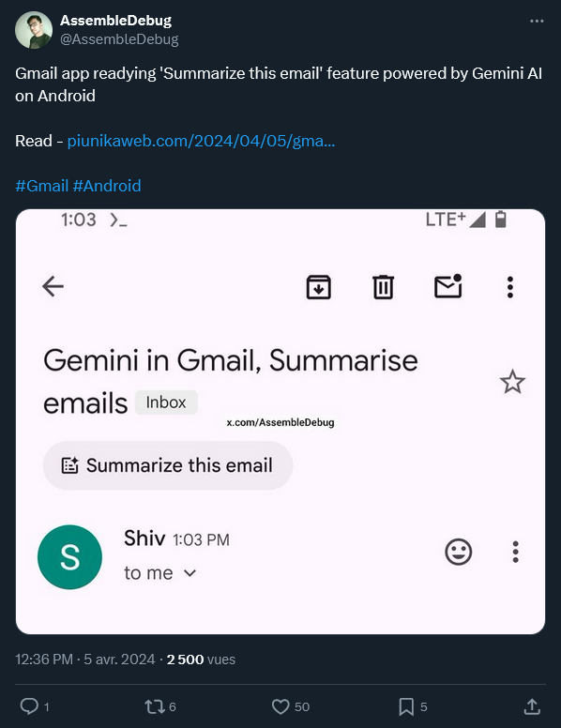Open the piunikaweb.com article link
This screenshot has width=561, height=728.
(201, 141)
